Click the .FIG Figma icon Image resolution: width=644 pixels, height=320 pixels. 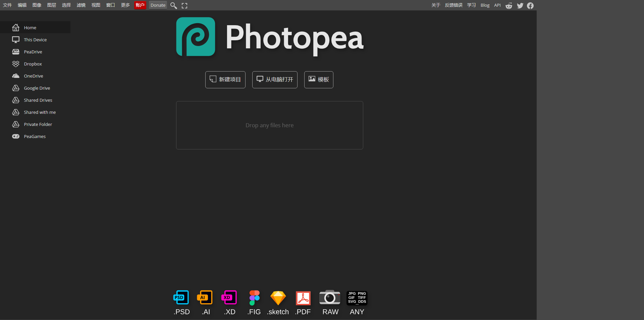point(255,298)
